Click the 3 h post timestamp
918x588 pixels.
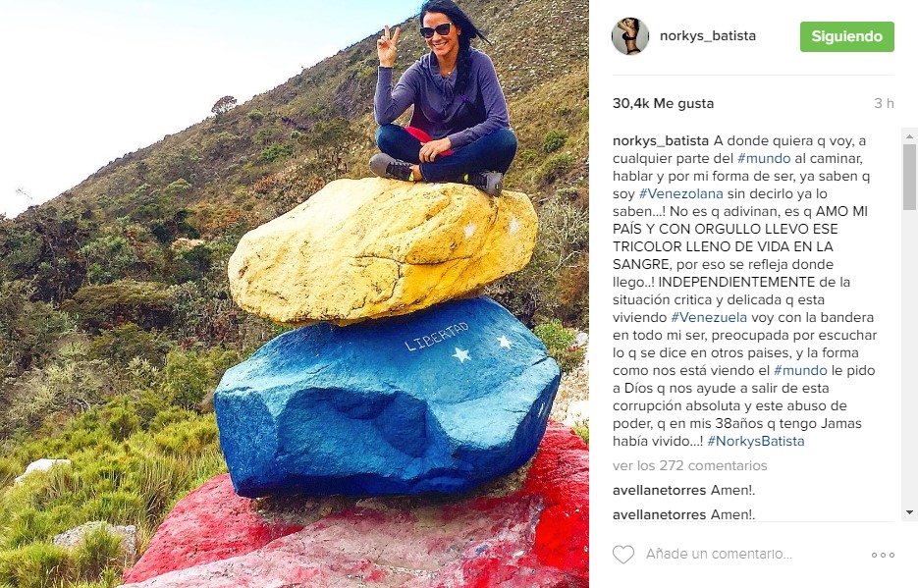point(884,103)
